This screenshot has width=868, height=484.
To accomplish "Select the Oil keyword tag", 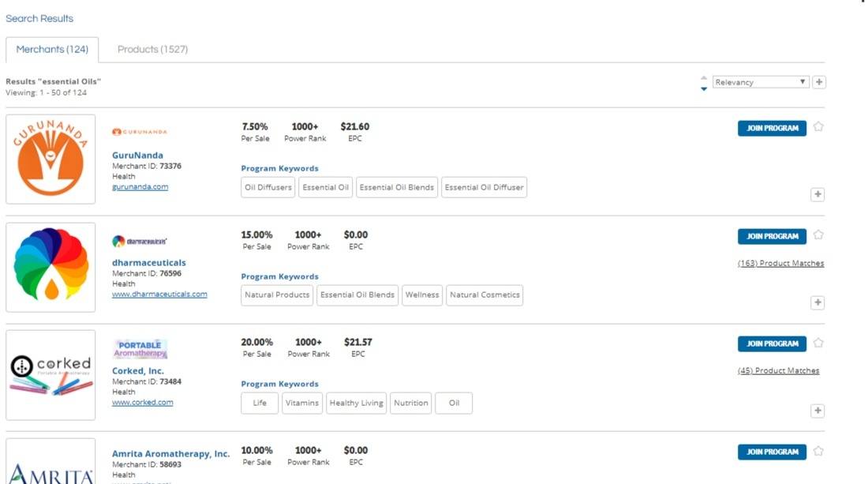I will coord(454,403).
